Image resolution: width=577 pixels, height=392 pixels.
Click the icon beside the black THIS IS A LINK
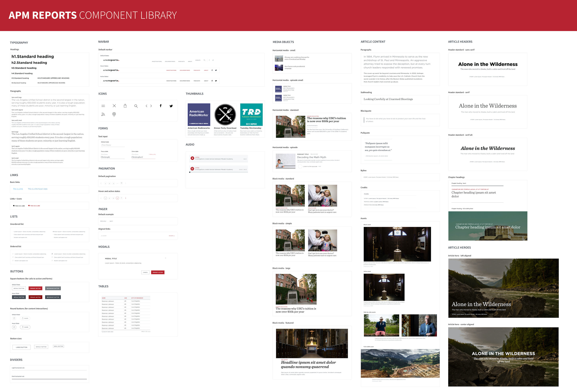[14, 206]
